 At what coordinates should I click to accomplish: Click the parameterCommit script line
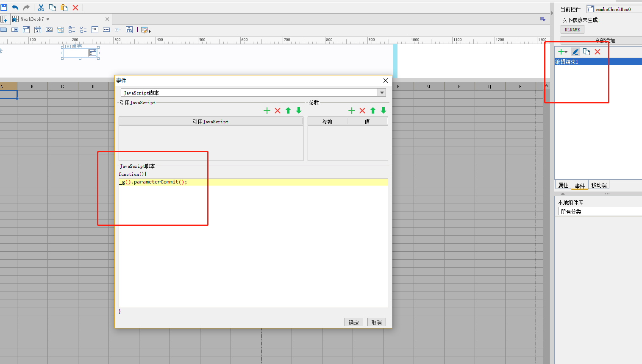253,182
